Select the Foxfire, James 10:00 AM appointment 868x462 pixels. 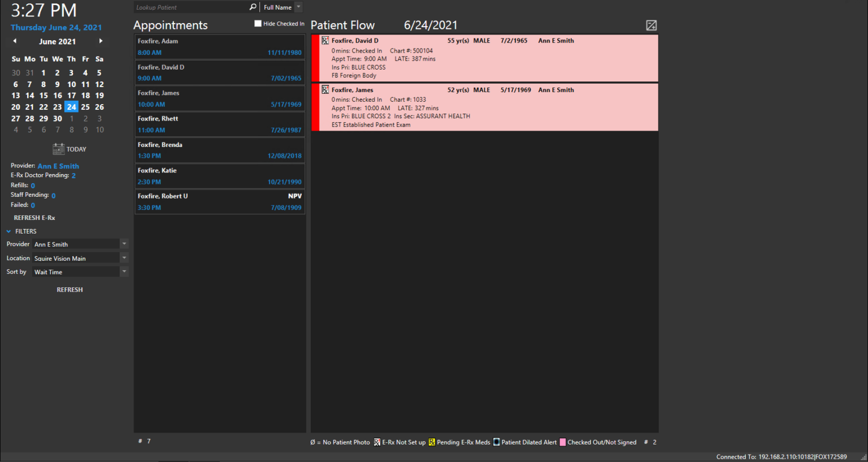coord(220,98)
